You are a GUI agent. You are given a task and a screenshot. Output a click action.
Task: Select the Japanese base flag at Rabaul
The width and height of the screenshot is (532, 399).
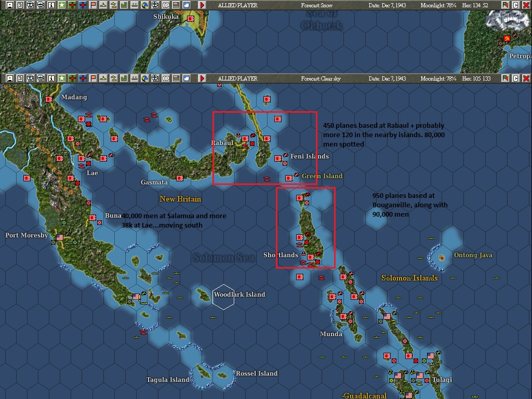pos(245,138)
